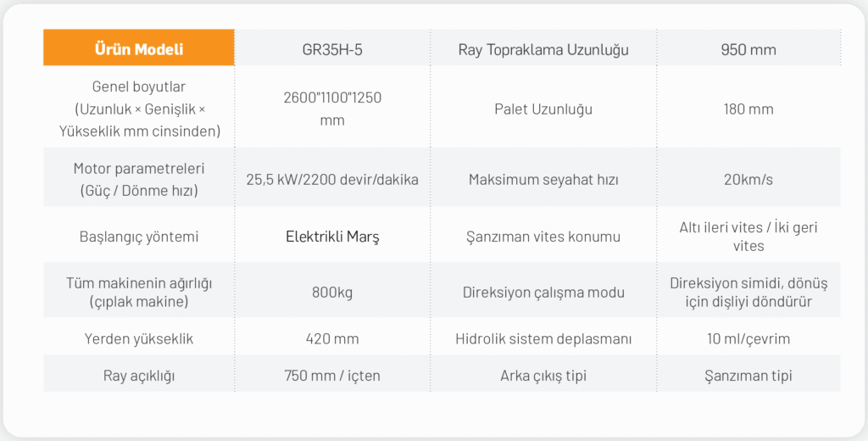Click the Şanzıman vites konumu label
Screen dimensions: 868x441
click(x=543, y=237)
